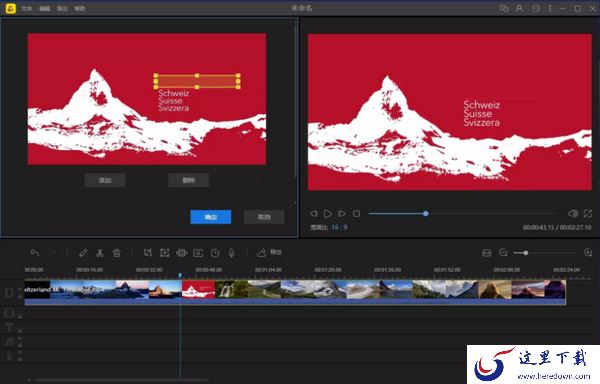Seek using the preview progress slider handle
Viewport: 600px width, 384px height.
[426, 213]
